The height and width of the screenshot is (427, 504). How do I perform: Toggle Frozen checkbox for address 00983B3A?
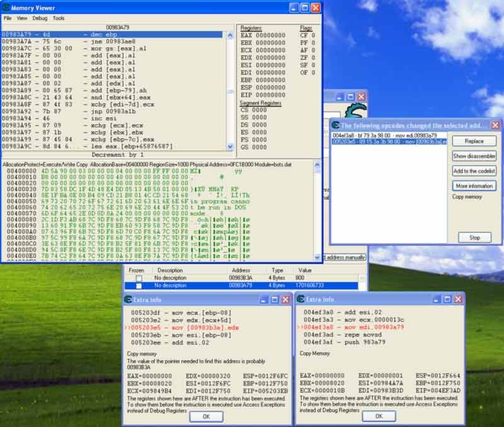point(138,278)
